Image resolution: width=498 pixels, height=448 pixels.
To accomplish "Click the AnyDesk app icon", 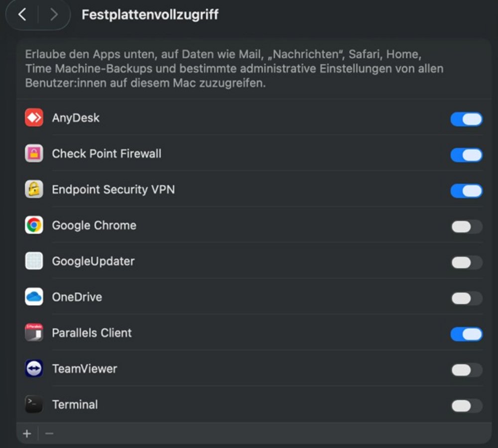I will (34, 118).
